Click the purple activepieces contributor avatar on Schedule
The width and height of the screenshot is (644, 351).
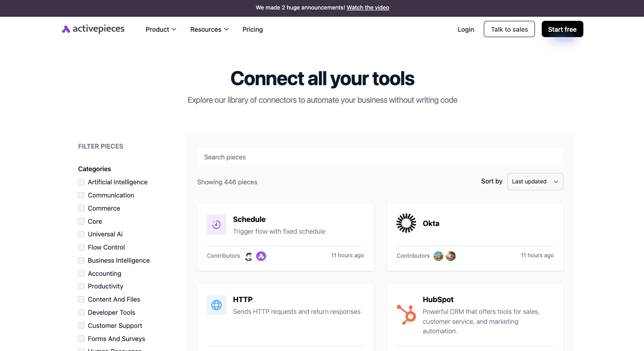pyautogui.click(x=261, y=256)
